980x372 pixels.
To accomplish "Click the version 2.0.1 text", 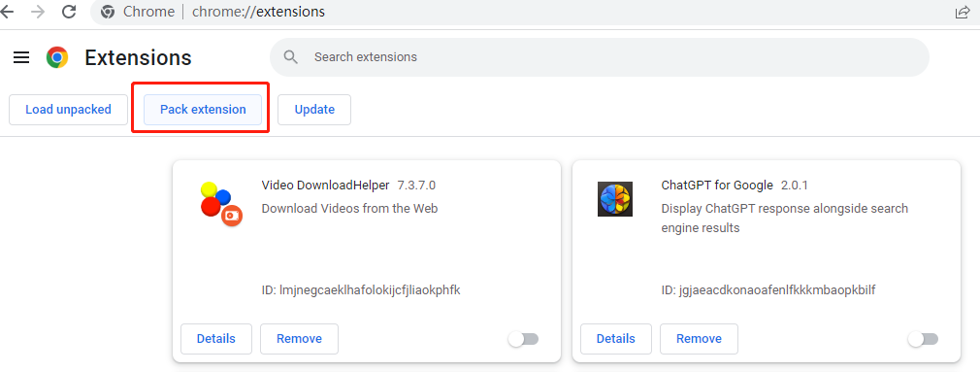I will coord(796,186).
